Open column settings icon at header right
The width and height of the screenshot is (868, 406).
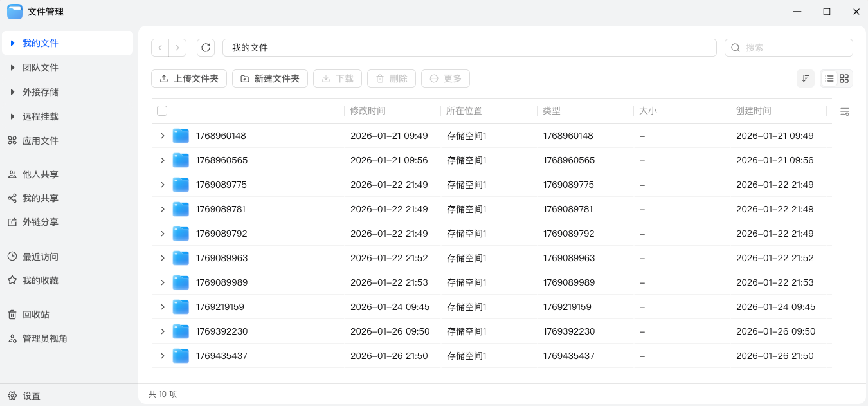[844, 111]
